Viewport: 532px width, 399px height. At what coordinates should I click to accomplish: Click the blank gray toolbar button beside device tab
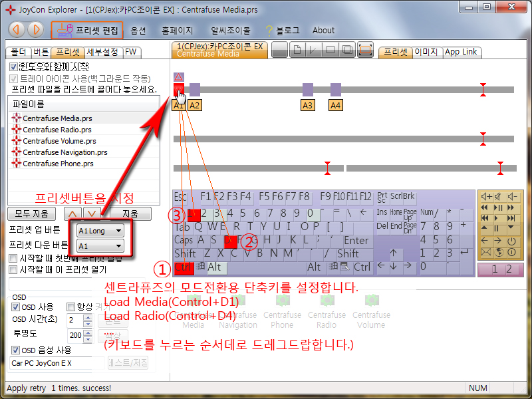coord(279,51)
